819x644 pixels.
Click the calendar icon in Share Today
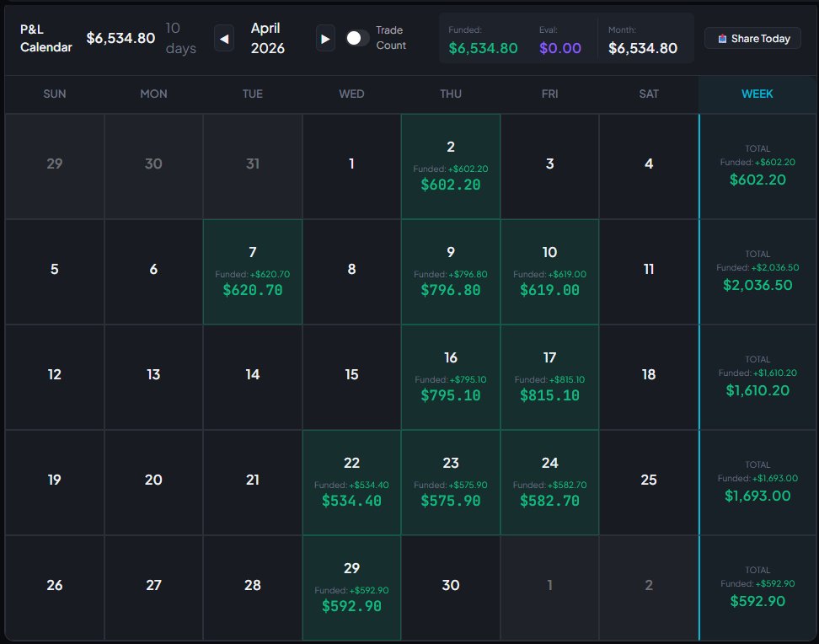(x=722, y=39)
